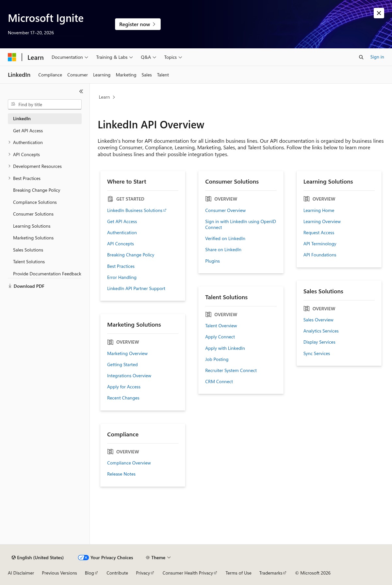The image size is (392, 585).
Task: Open the Release Notes link
Action: coord(121,474)
